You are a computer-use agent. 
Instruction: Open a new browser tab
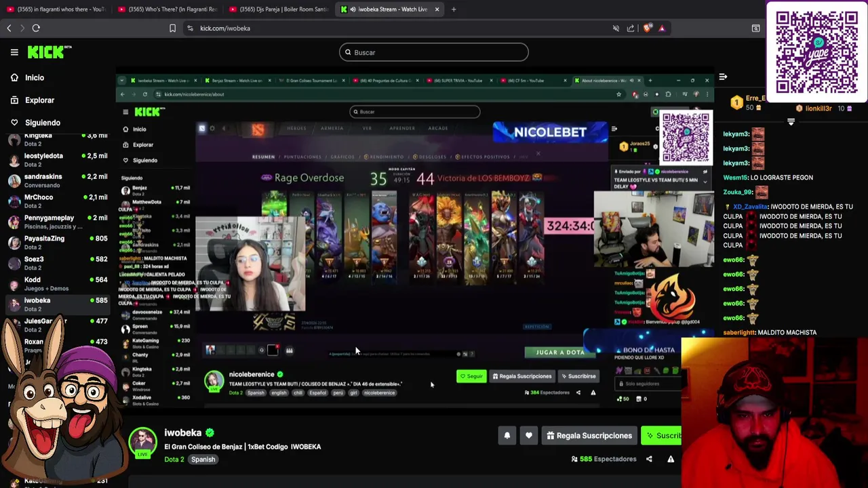(x=454, y=9)
